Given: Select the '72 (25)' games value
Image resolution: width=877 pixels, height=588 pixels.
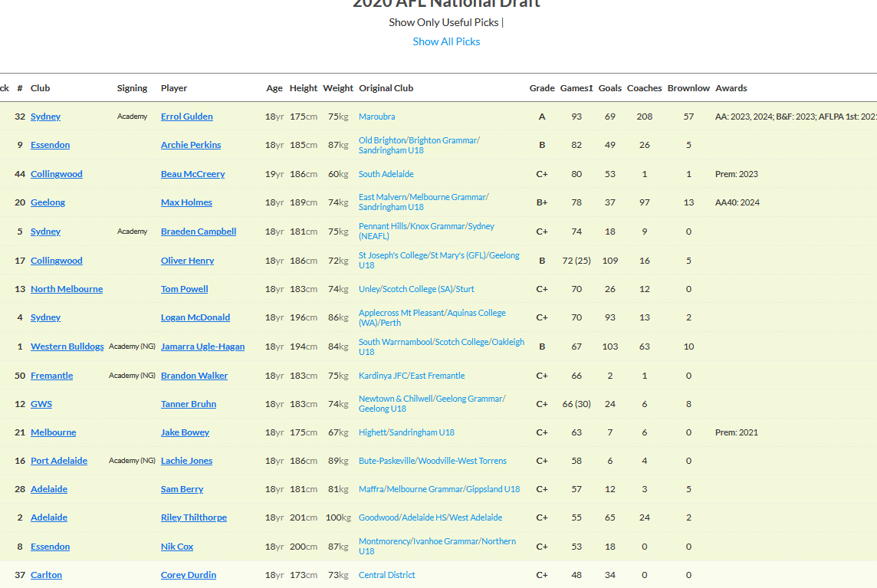Looking at the screenshot, I should coord(576,261).
